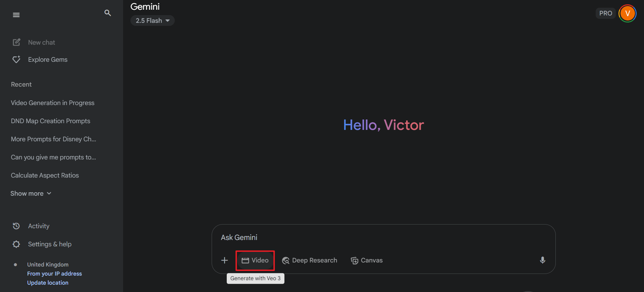Collapse the hamburger main menu
The image size is (644, 292).
tap(16, 15)
